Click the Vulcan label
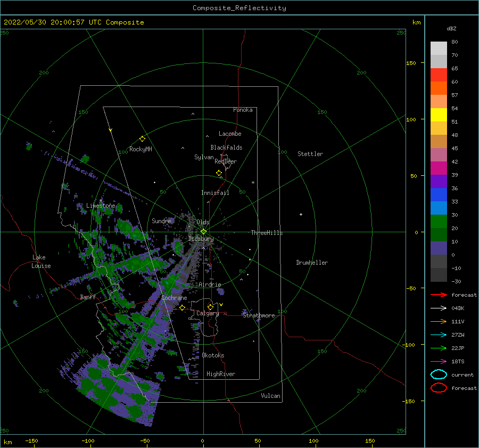479x448 pixels. (271, 396)
